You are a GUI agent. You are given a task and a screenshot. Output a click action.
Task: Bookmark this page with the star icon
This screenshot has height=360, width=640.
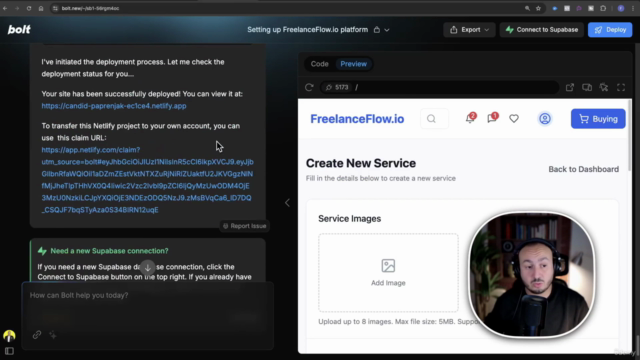pyautogui.click(x=538, y=8)
